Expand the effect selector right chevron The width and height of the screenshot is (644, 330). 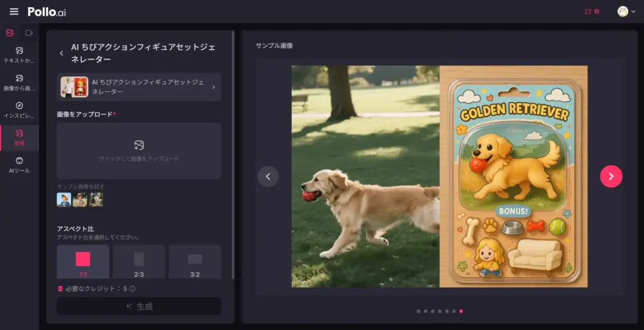coord(214,87)
